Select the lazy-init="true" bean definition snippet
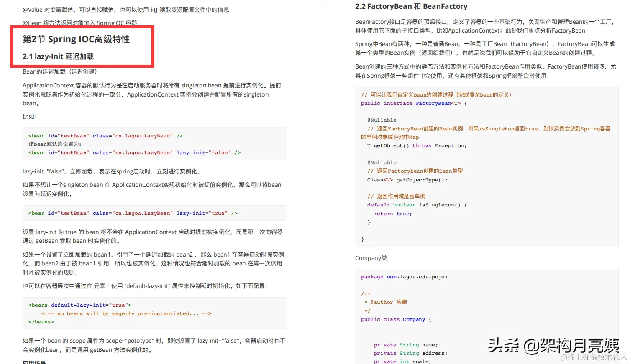The image size is (630, 364). pyautogui.click(x=132, y=213)
